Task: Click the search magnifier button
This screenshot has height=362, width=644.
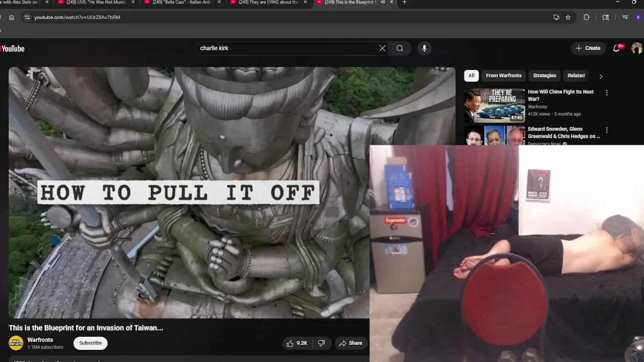Action: click(x=399, y=48)
